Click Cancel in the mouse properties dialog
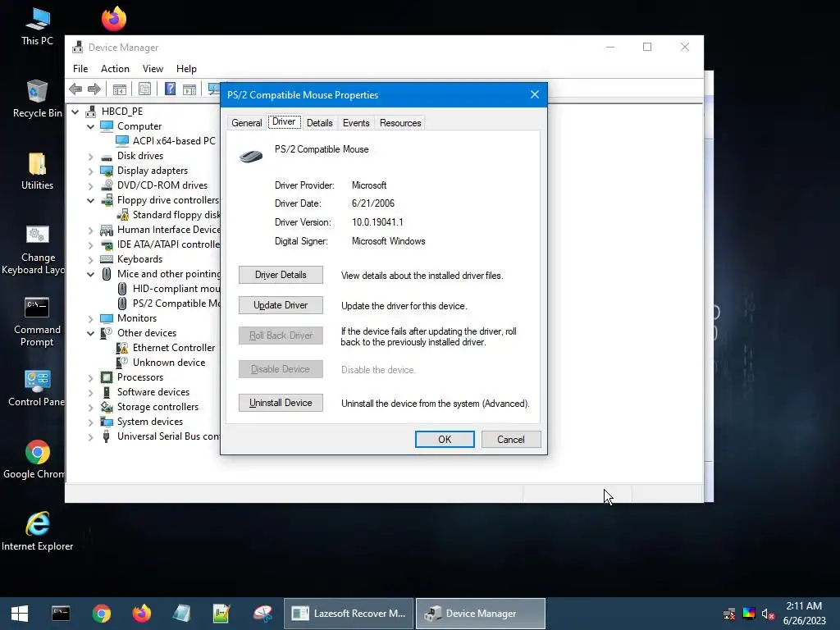The width and height of the screenshot is (840, 630). click(x=511, y=440)
